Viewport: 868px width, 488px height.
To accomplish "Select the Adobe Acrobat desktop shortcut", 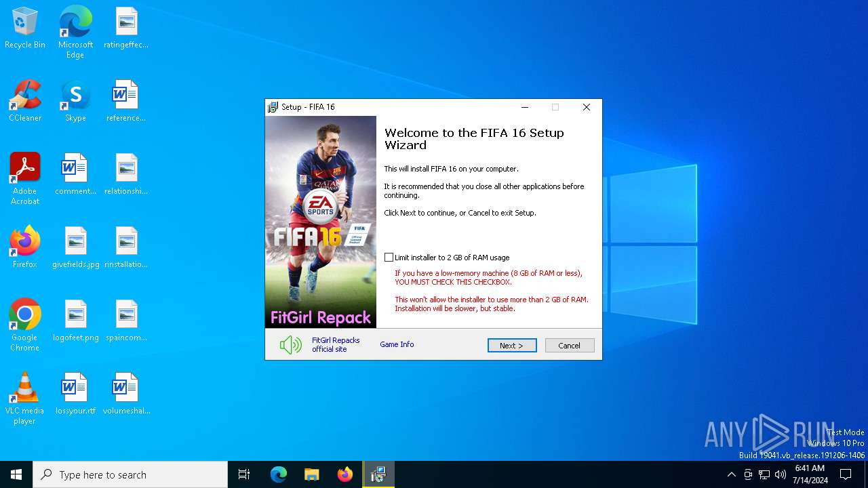I will (25, 179).
